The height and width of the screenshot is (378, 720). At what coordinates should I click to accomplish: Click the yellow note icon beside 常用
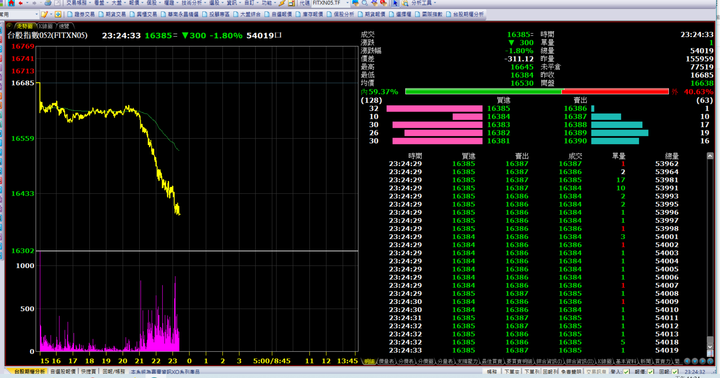(44, 14)
